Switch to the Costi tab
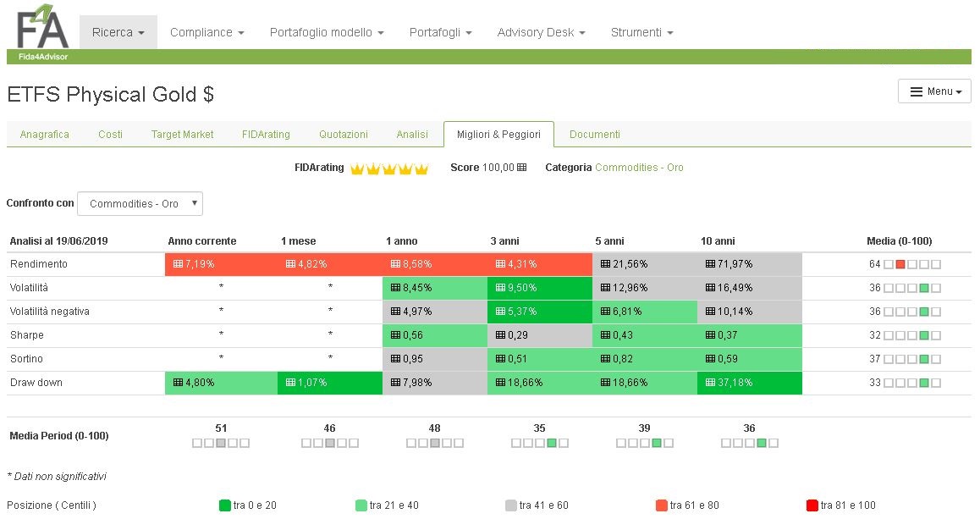Viewport: 980px width, 519px height. pyautogui.click(x=111, y=135)
